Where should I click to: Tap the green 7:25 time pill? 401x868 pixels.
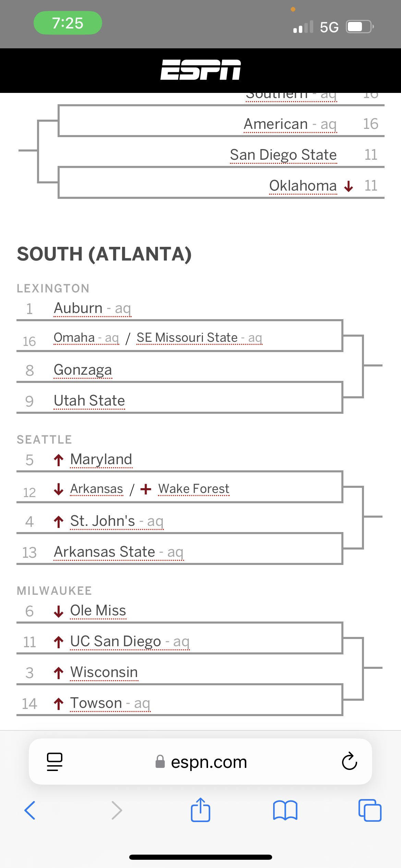(x=68, y=23)
